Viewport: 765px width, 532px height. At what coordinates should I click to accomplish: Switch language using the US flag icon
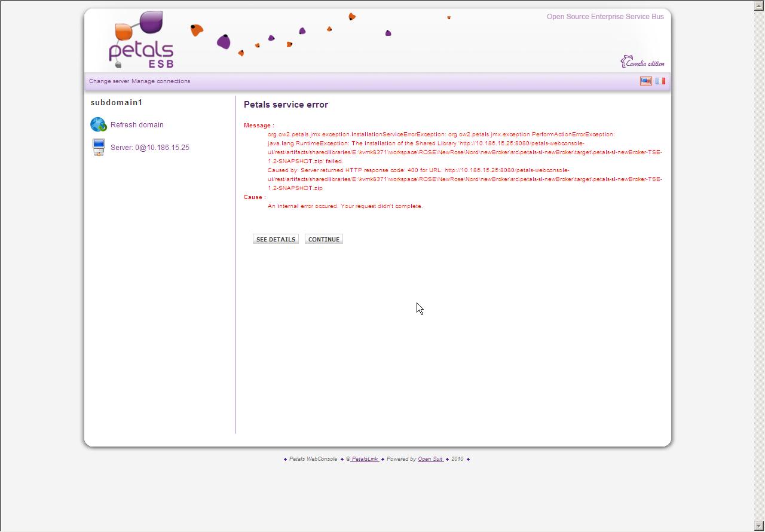pyautogui.click(x=645, y=81)
